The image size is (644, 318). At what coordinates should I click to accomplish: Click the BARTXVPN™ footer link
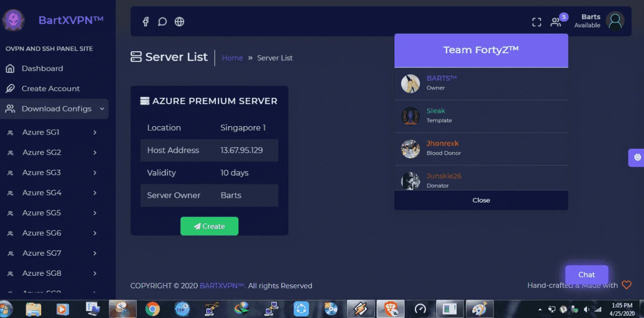pos(222,285)
